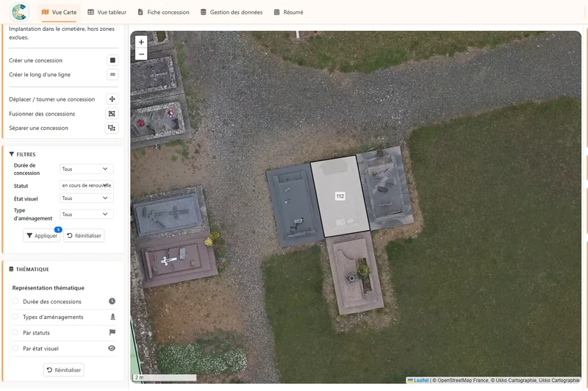The image size is (588, 391).
Task: Open the Leaflet attribution link
Action: click(x=421, y=380)
